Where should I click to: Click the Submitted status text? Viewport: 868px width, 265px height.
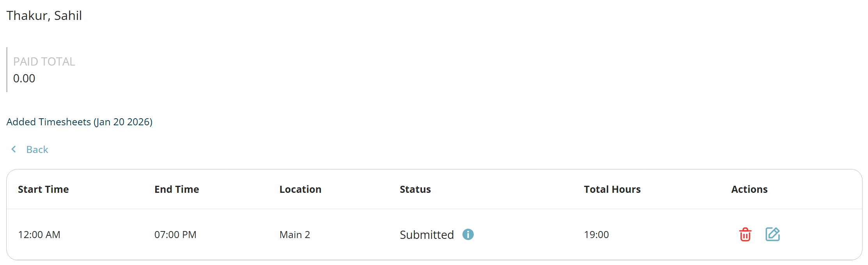[x=427, y=235]
